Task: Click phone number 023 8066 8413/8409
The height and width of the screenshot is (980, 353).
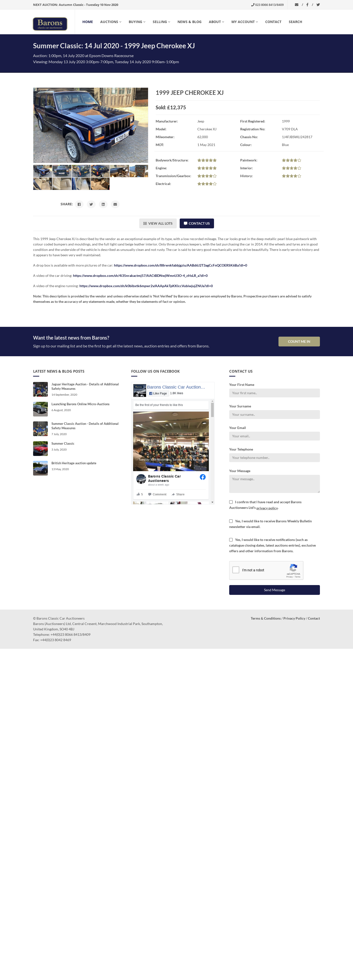Action: pos(267,5)
